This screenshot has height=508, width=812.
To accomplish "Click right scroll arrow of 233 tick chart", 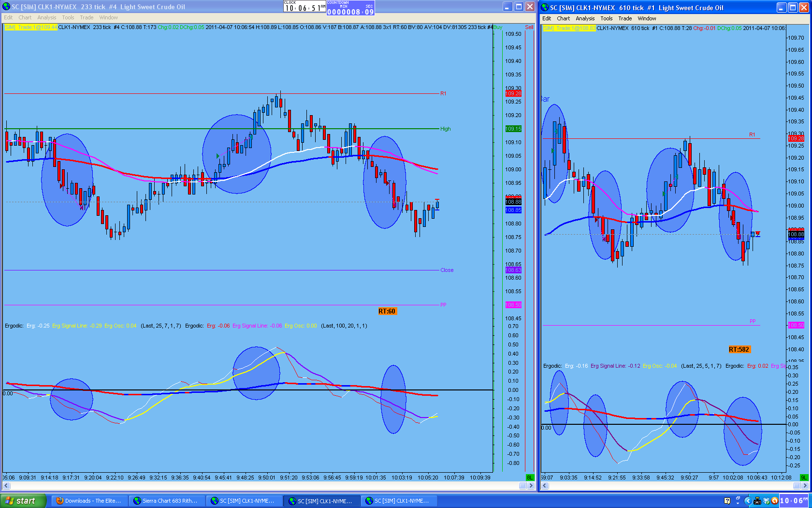I will tap(531, 486).
